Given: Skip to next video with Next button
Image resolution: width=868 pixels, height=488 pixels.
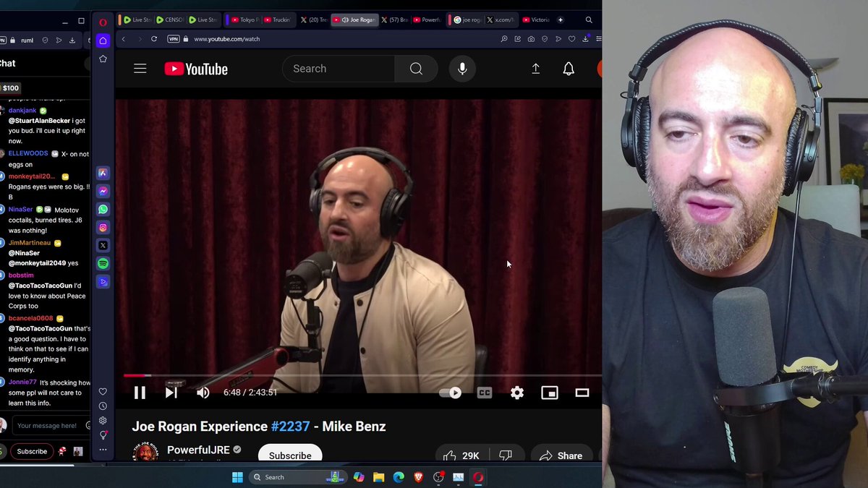Looking at the screenshot, I should [171, 393].
